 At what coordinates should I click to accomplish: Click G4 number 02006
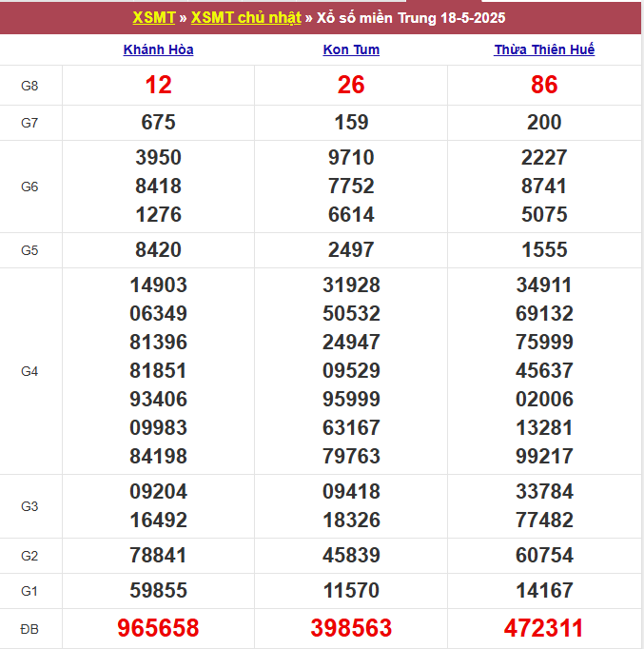pyautogui.click(x=544, y=400)
